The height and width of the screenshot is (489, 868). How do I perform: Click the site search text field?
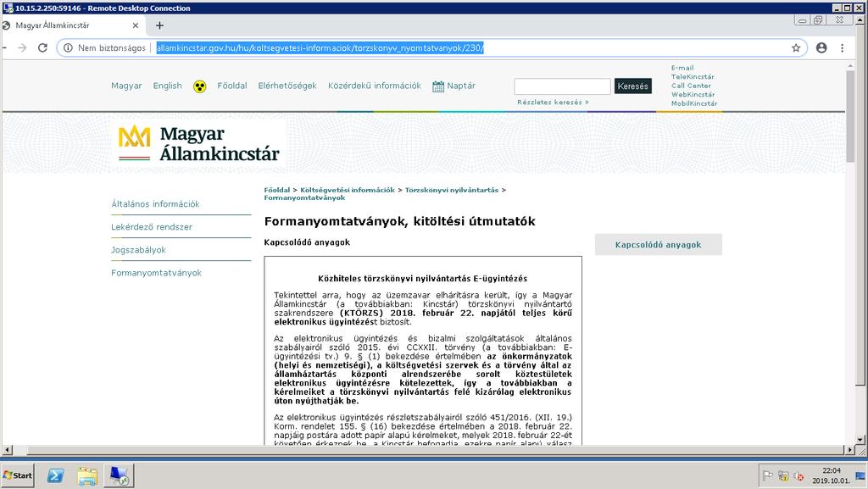coord(562,86)
